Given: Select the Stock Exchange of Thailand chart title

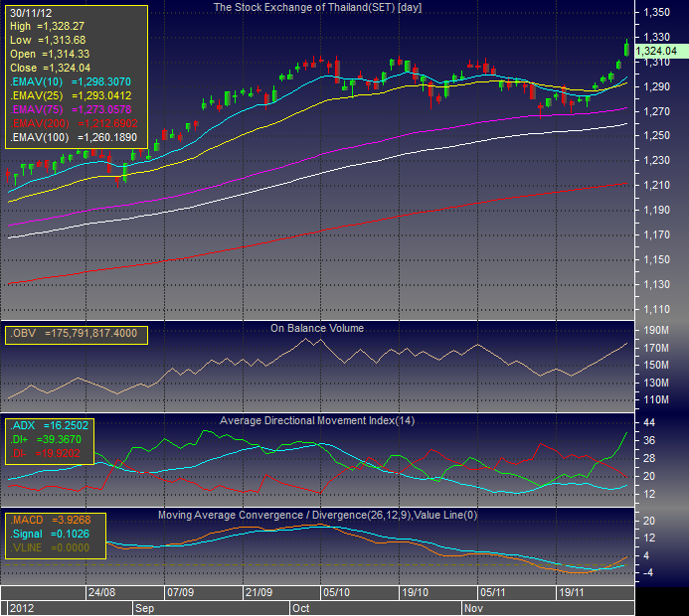Looking at the screenshot, I should point(317,8).
